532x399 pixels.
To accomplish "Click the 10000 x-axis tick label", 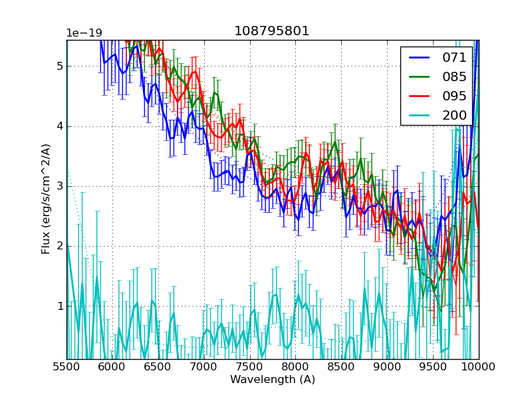I will [x=479, y=366].
